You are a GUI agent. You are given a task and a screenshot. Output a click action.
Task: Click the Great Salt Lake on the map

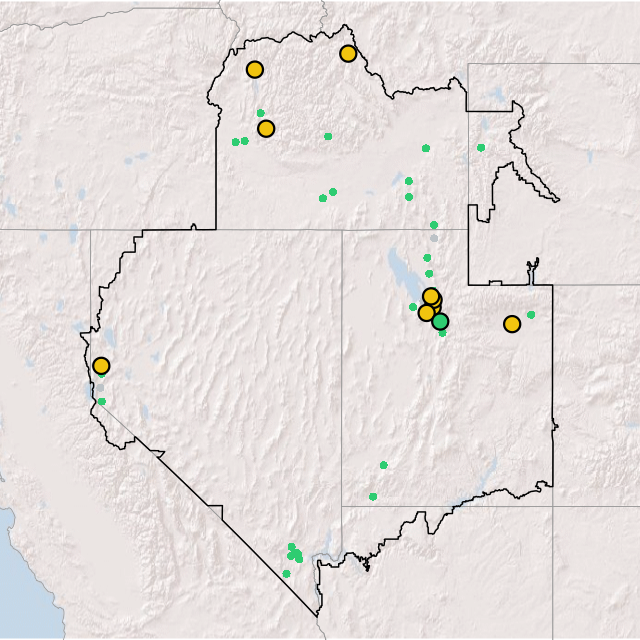(398, 270)
